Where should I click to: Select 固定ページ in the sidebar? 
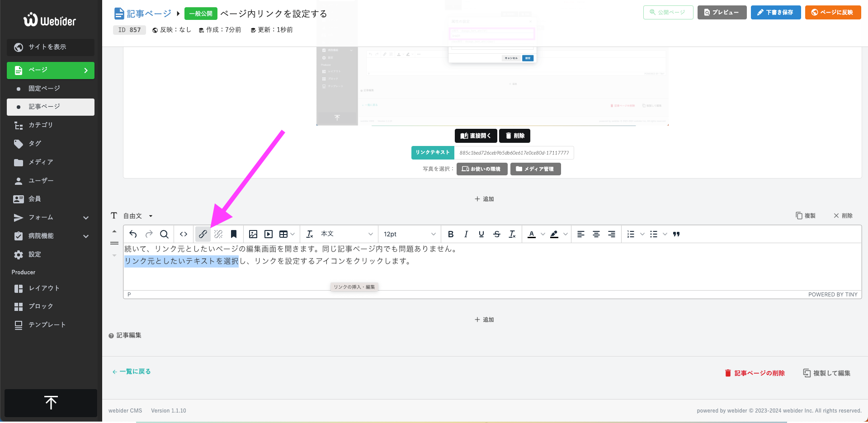coord(44,89)
